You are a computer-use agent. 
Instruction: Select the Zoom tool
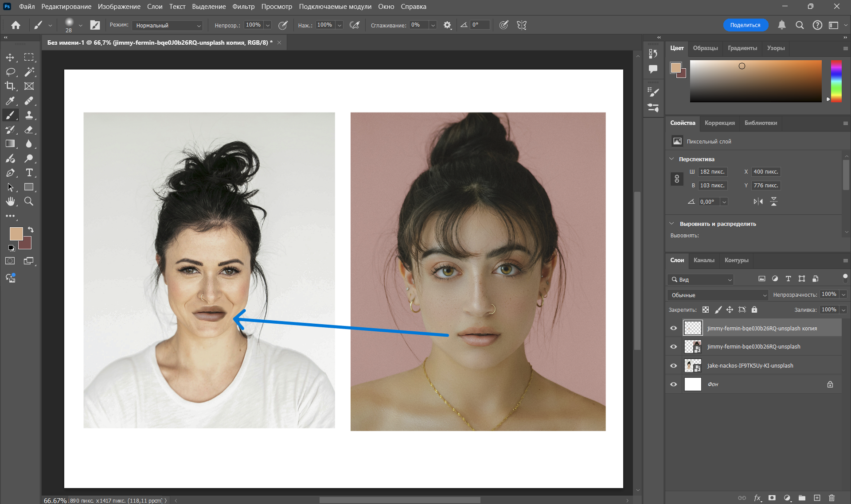[x=29, y=202]
